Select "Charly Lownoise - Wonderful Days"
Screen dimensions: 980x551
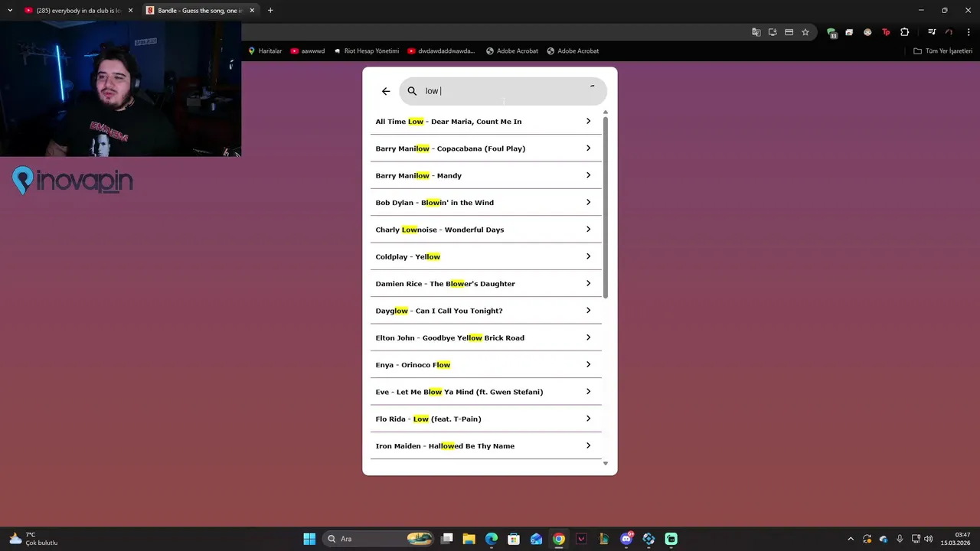pos(485,230)
